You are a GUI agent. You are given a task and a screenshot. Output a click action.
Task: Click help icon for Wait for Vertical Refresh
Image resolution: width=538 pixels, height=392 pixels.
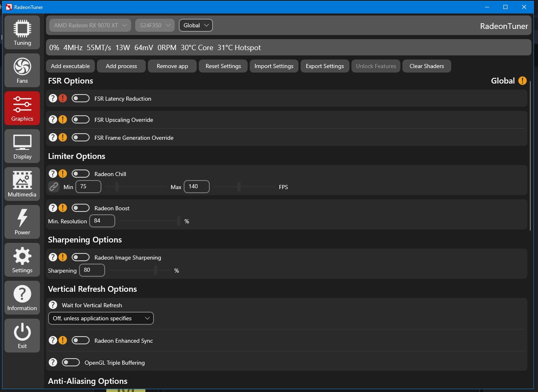[x=53, y=305]
